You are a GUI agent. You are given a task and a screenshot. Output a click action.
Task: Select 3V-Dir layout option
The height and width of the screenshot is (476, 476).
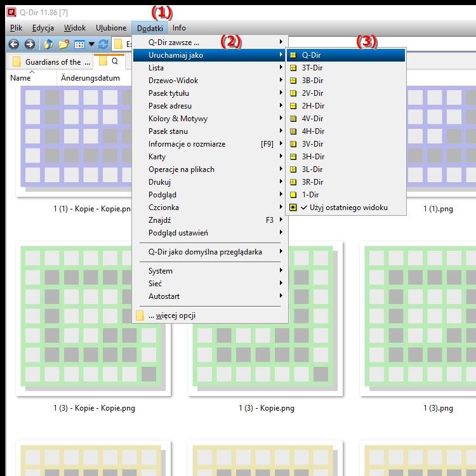346,144
